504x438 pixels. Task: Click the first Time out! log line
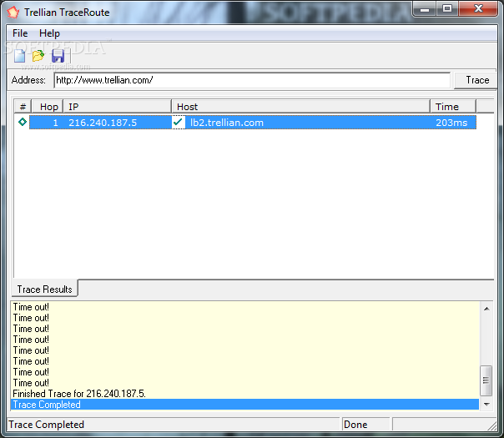(31, 307)
